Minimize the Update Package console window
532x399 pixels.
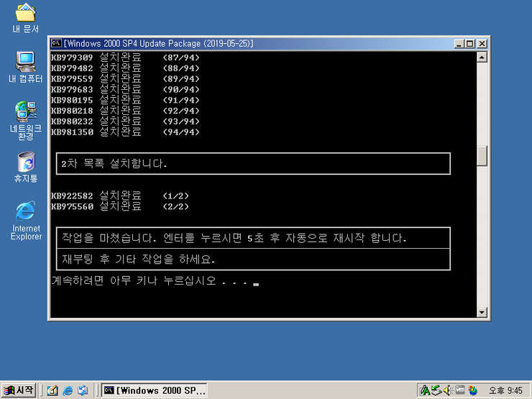click(459, 44)
